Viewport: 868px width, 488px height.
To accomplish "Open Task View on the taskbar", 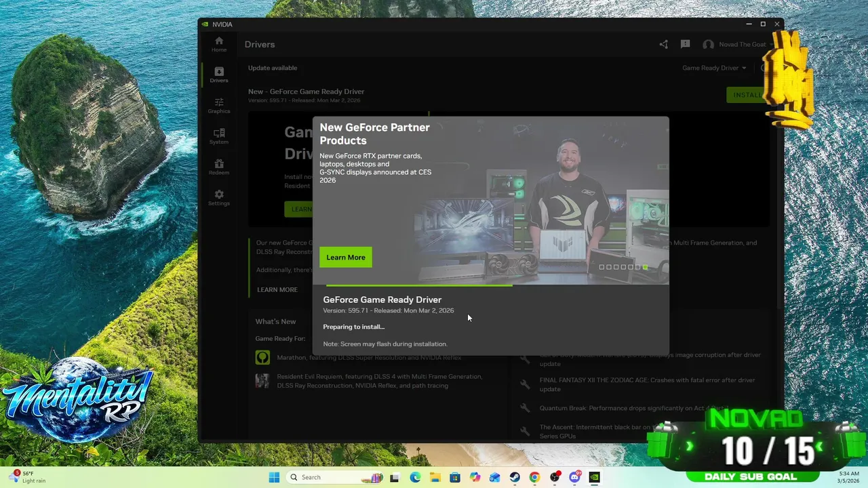I will [x=395, y=477].
